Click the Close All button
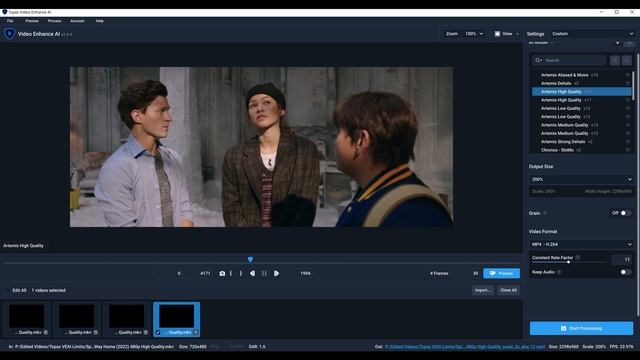 (x=508, y=290)
